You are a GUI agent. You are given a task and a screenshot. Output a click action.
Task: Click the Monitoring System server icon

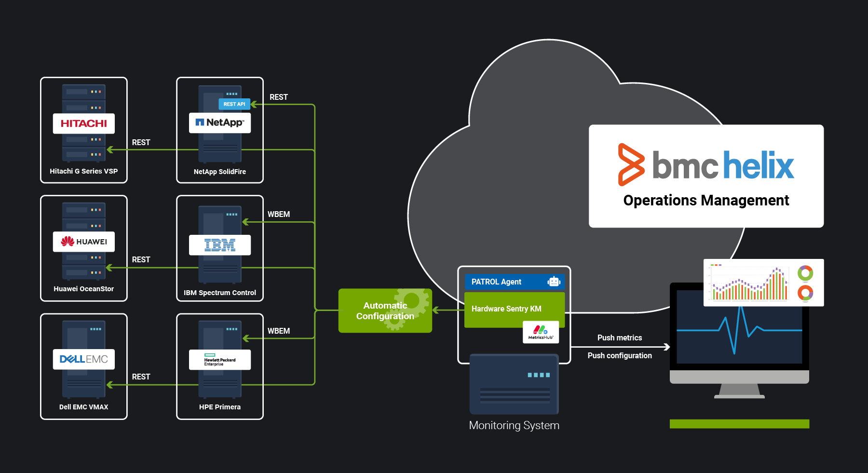click(x=514, y=383)
